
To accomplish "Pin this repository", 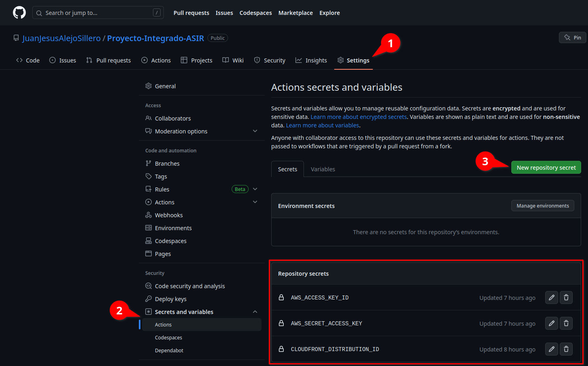I will click(x=572, y=37).
